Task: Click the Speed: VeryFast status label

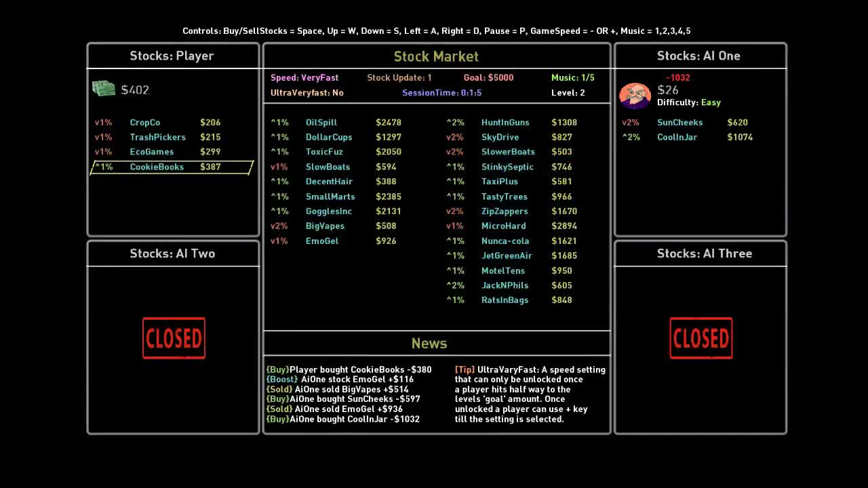Action: coord(304,78)
